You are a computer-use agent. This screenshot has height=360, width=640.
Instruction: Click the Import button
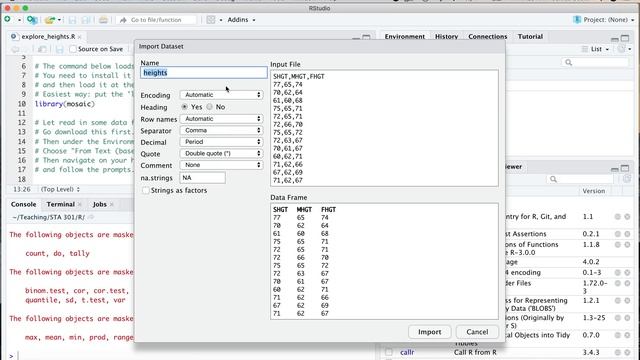tap(429, 332)
